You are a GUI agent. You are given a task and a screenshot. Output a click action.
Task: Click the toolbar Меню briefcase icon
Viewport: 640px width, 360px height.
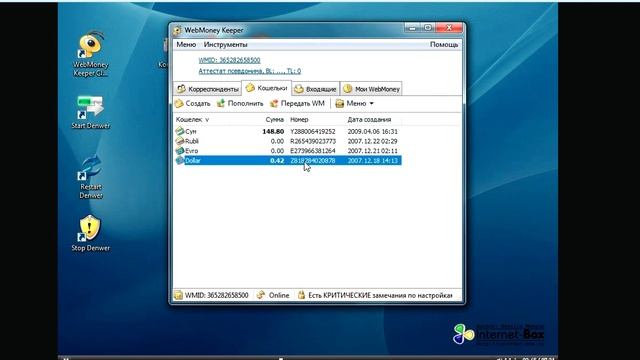pos(340,104)
